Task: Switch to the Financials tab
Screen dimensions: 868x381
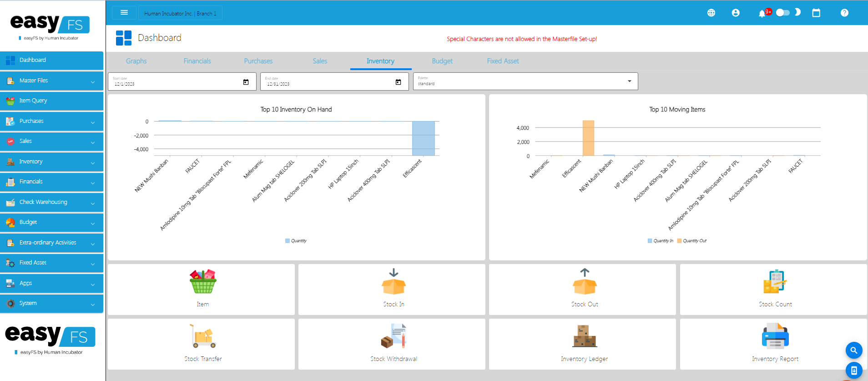Action: [197, 61]
